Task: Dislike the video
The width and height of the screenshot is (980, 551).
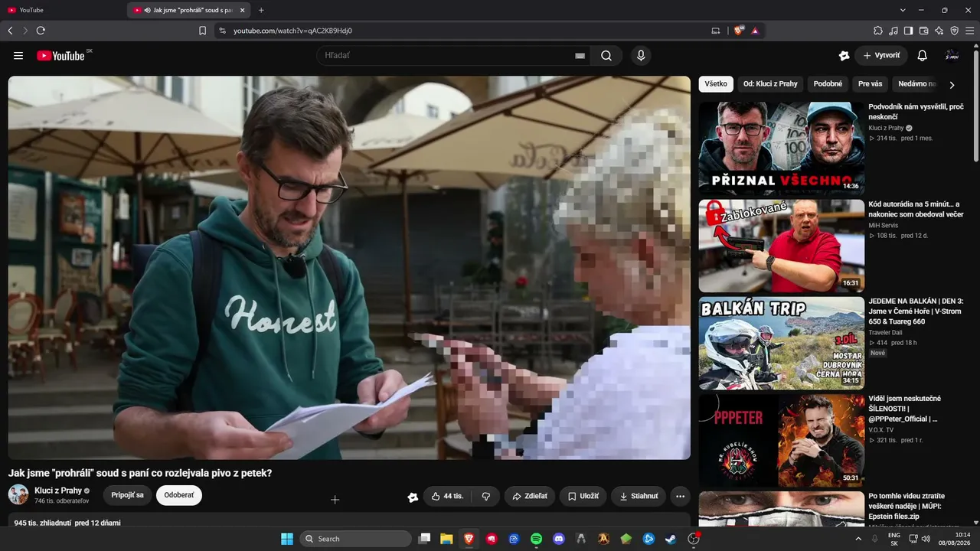Action: coord(486,496)
